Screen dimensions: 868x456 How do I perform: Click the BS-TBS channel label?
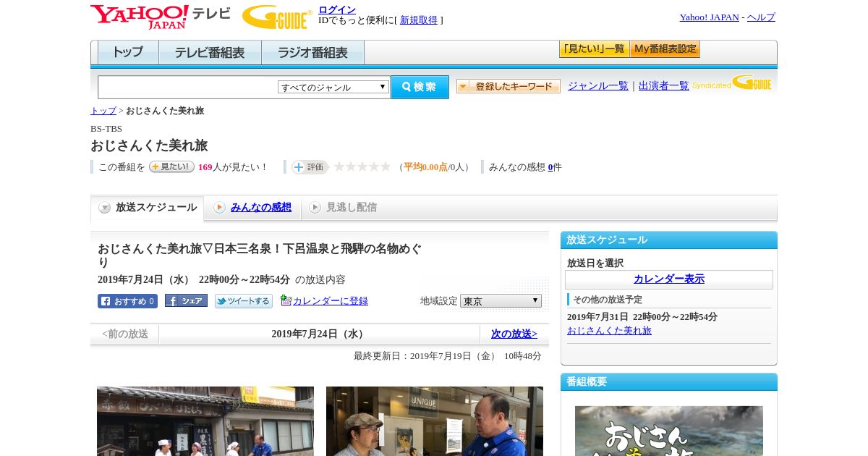coord(106,129)
